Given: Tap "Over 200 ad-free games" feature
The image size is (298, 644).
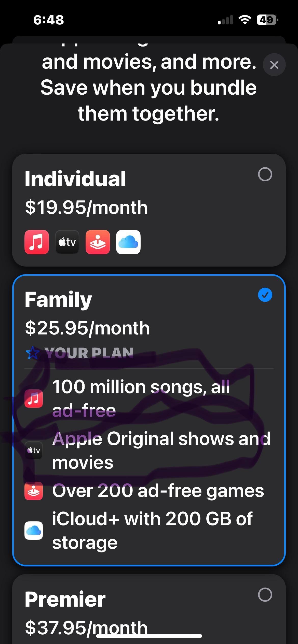Looking at the screenshot, I should pyautogui.click(x=158, y=491).
